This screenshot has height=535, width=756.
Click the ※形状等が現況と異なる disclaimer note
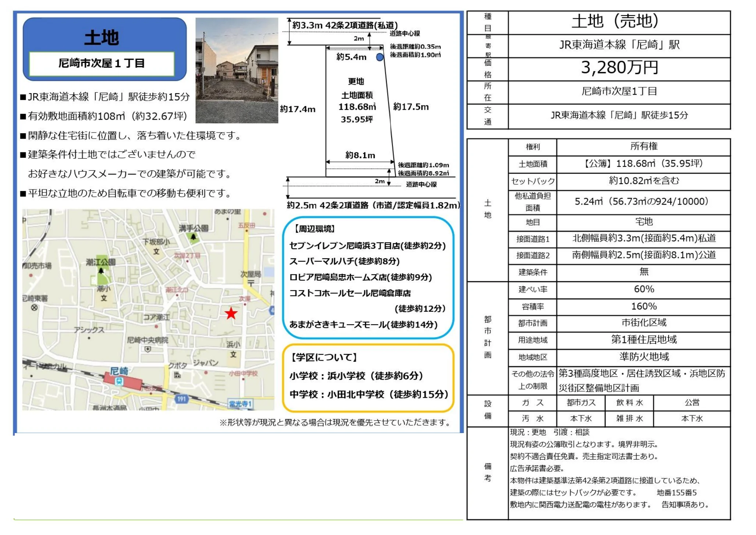click(x=335, y=422)
